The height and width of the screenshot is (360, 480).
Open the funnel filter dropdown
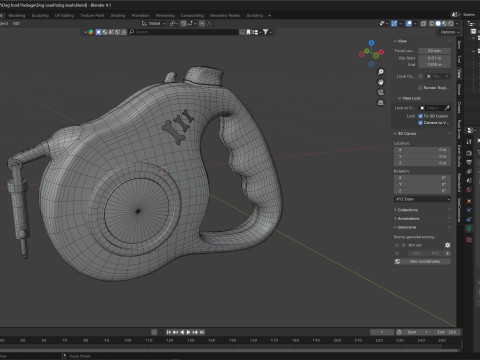(x=267, y=32)
